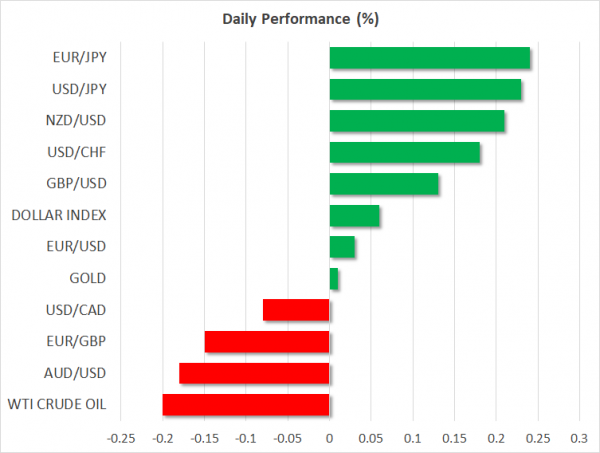
Task: Click the WTI Crude Oil red bar
Action: [246, 404]
